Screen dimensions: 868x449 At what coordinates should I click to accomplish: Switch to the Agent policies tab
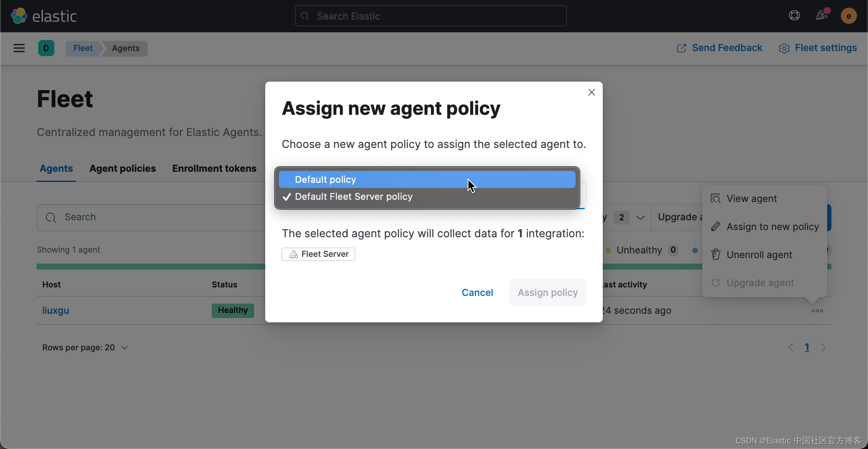click(122, 168)
